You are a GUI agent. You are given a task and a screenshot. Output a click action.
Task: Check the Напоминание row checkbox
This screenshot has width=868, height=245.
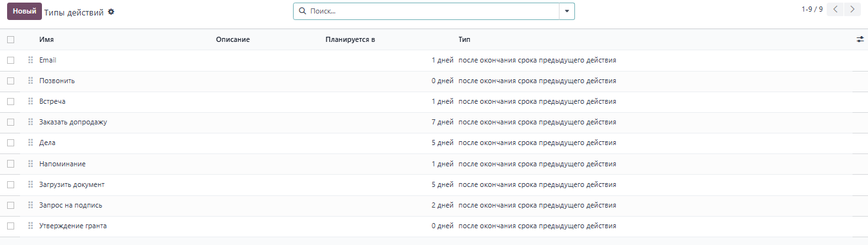click(10, 164)
